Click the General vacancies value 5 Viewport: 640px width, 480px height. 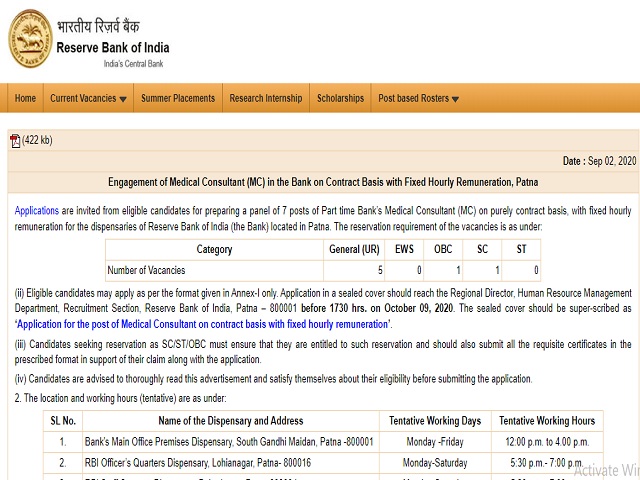[380, 270]
